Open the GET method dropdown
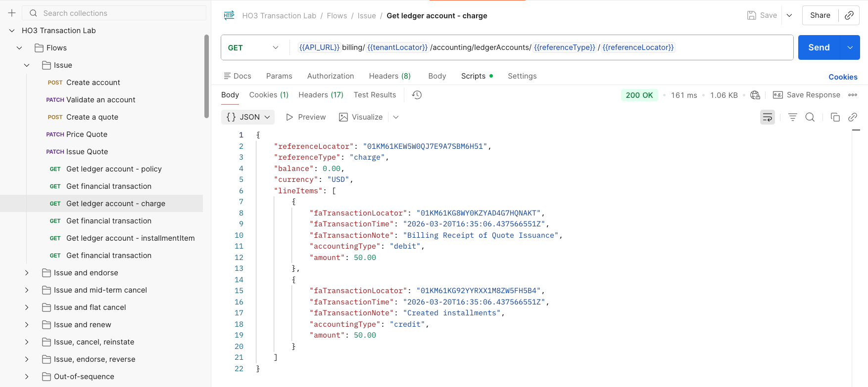Screen dimensions: 868x387 coord(254,47)
